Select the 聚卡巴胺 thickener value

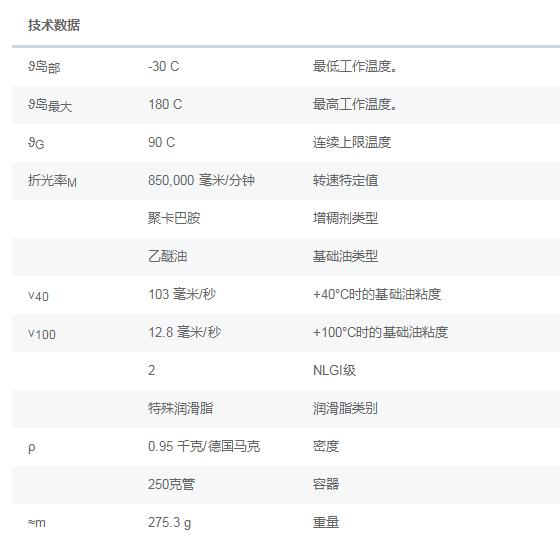[x=174, y=218]
